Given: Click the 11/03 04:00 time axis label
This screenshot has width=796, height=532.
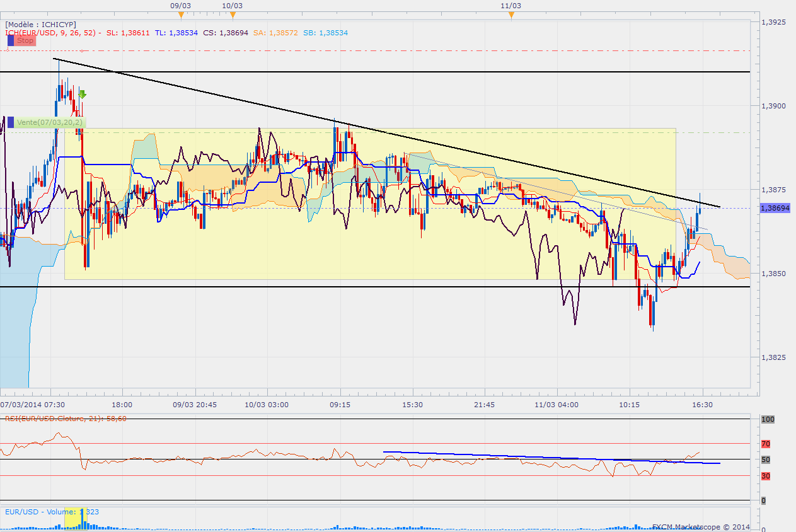Looking at the screenshot, I should click(x=557, y=405).
